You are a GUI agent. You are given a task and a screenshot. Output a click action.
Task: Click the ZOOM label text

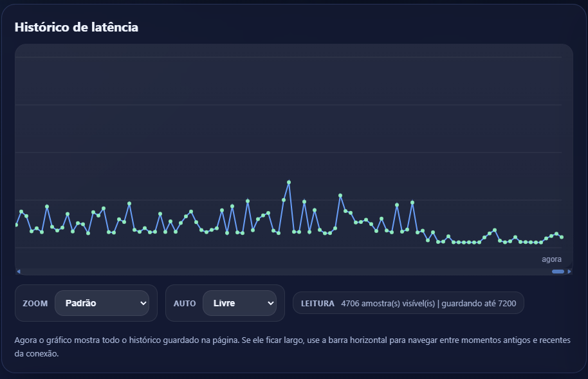click(x=35, y=304)
